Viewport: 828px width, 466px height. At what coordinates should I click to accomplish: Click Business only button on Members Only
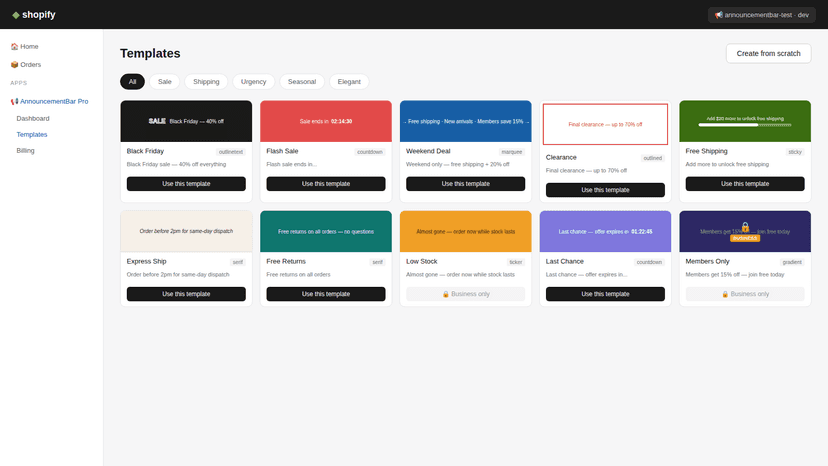[x=745, y=294]
